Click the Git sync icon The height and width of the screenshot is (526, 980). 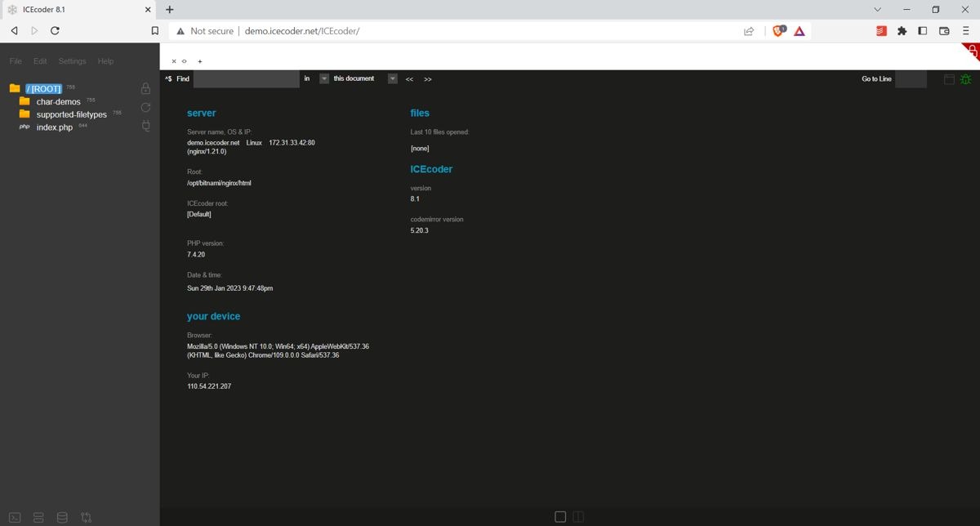[x=85, y=516]
